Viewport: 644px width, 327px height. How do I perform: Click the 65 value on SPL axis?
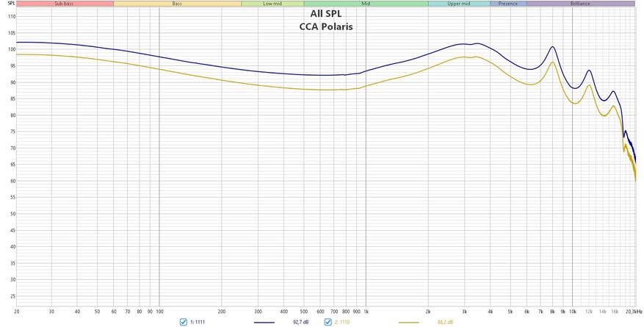pyautogui.click(x=12, y=165)
